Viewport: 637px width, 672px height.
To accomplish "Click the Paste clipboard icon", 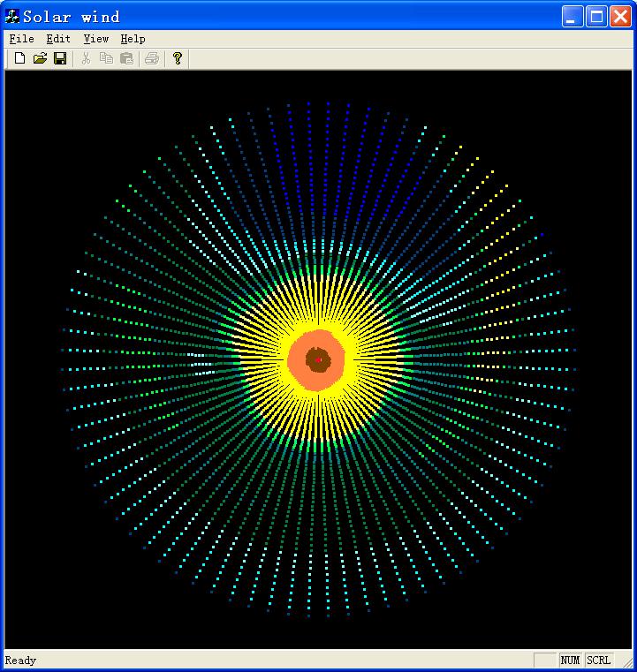I will (x=126, y=58).
